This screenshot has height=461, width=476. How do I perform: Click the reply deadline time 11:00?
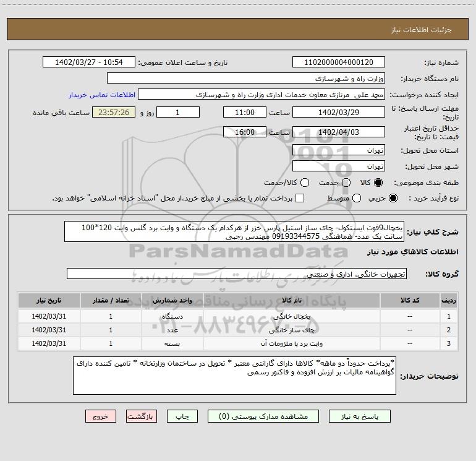(x=245, y=112)
